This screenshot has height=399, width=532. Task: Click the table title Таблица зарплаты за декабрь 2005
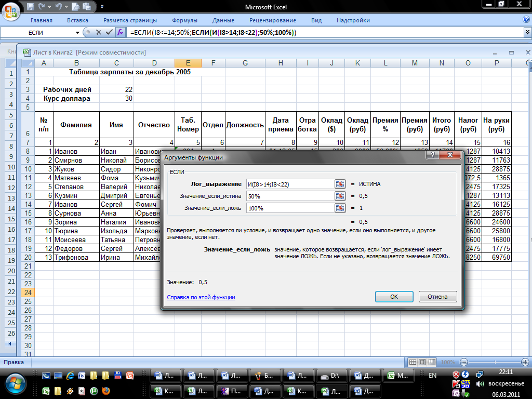coord(130,72)
